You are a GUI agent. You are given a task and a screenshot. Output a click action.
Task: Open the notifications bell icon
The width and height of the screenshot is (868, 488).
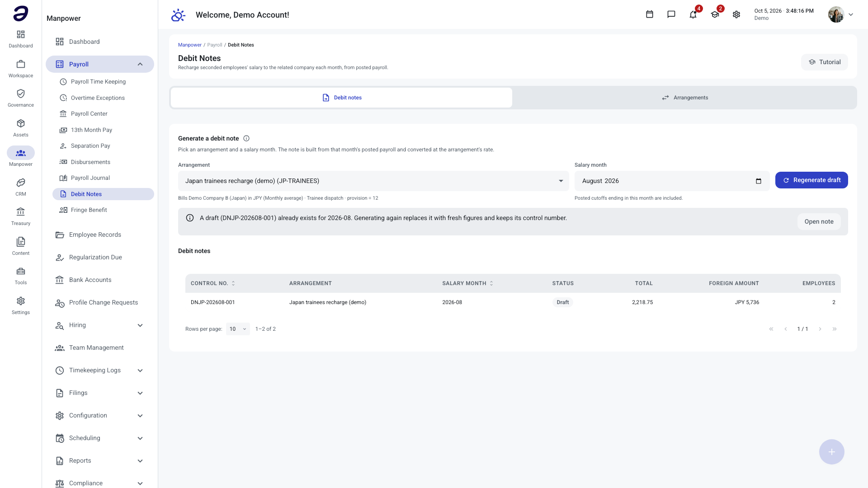pos(693,14)
